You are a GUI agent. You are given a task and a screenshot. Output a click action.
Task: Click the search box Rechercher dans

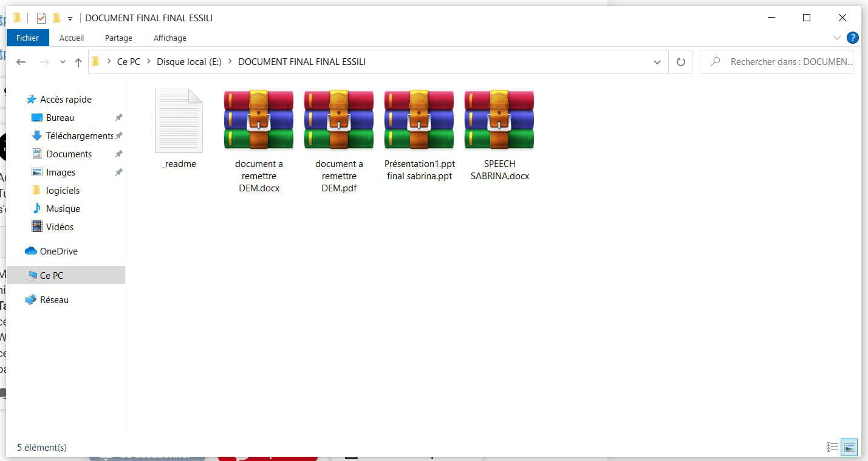777,62
